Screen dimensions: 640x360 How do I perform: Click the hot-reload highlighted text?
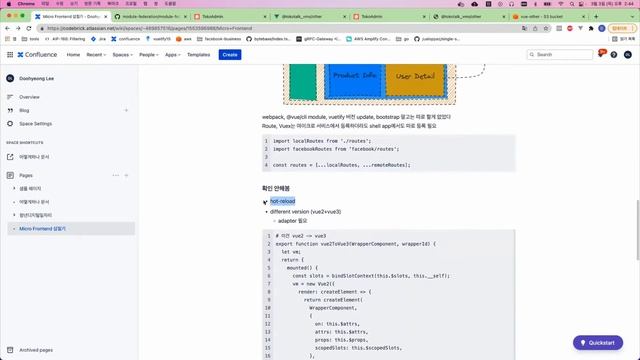coord(282,201)
